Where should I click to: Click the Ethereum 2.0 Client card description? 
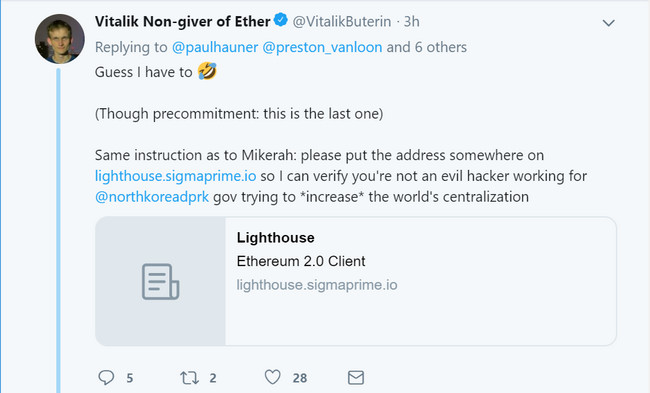coord(301,261)
